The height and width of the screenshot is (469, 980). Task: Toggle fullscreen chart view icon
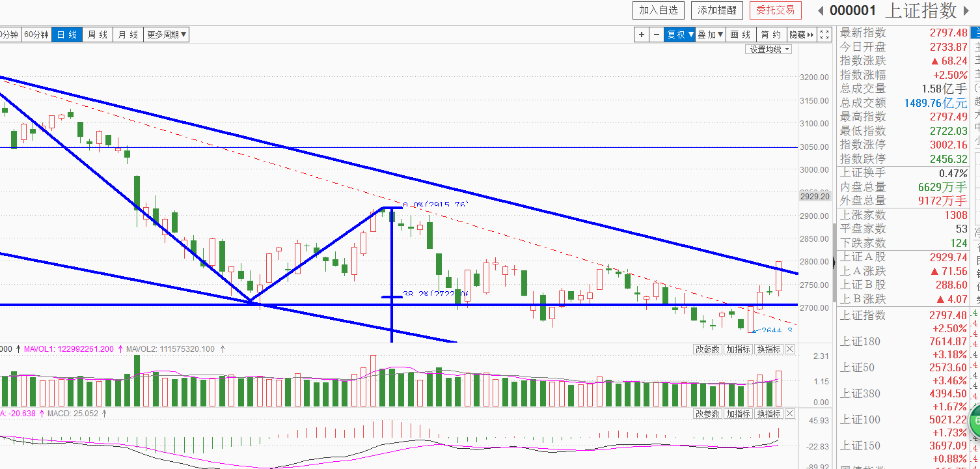coord(824,35)
